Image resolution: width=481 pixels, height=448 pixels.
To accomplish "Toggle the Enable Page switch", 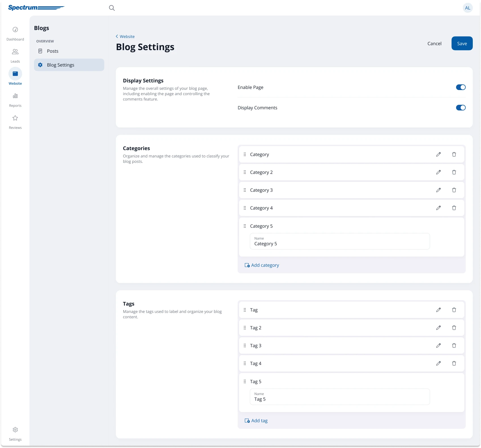I will point(461,87).
